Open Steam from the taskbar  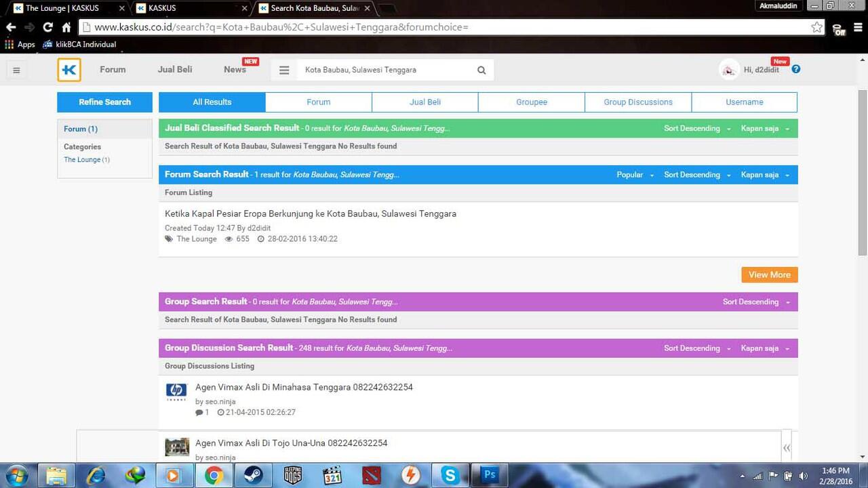point(253,475)
